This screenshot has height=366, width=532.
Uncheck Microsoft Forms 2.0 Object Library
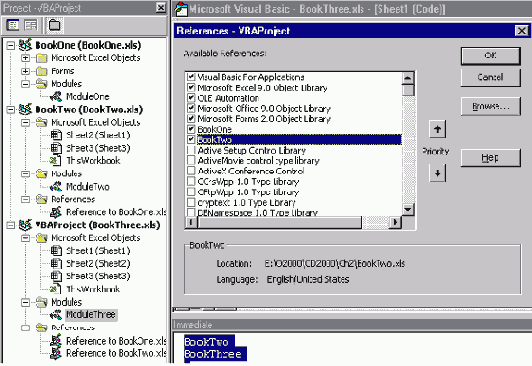[191, 119]
